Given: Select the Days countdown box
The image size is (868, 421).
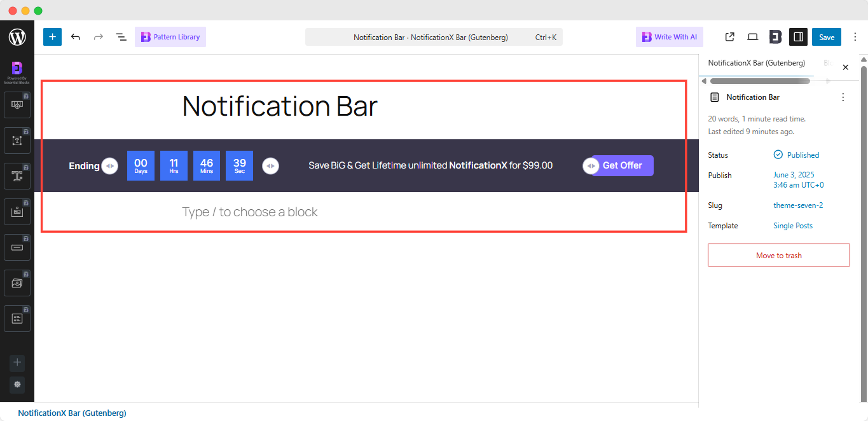Looking at the screenshot, I should 141,165.
